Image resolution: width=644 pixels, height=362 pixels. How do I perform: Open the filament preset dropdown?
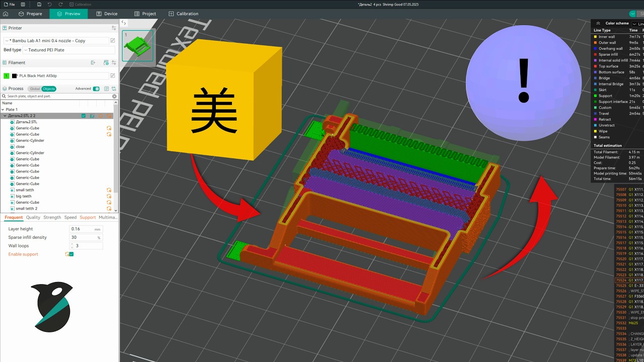click(60, 76)
